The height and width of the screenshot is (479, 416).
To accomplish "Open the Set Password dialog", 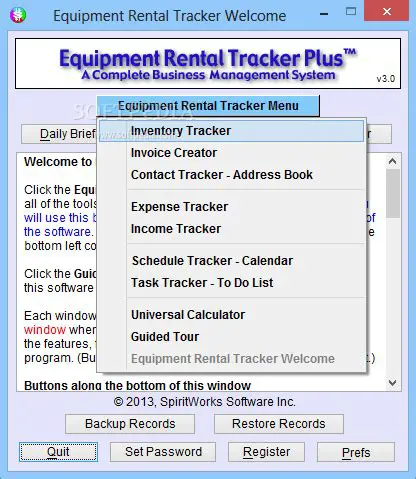I will (x=163, y=452).
